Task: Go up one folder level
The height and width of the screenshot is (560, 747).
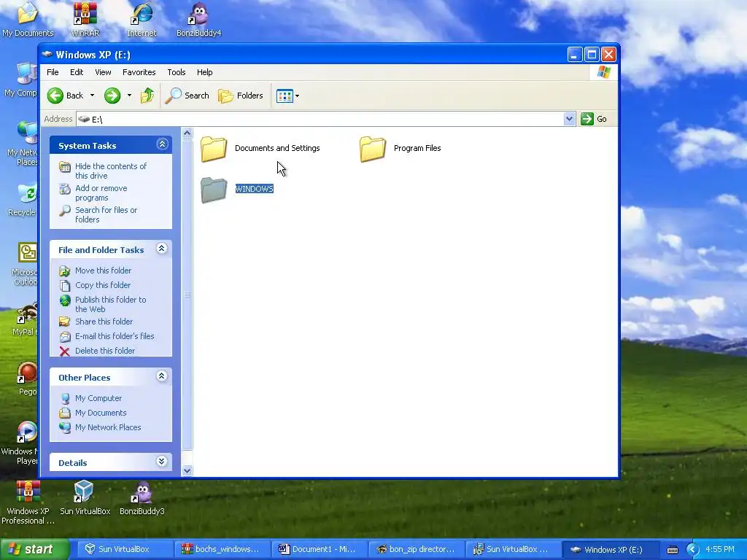Action: click(x=147, y=96)
